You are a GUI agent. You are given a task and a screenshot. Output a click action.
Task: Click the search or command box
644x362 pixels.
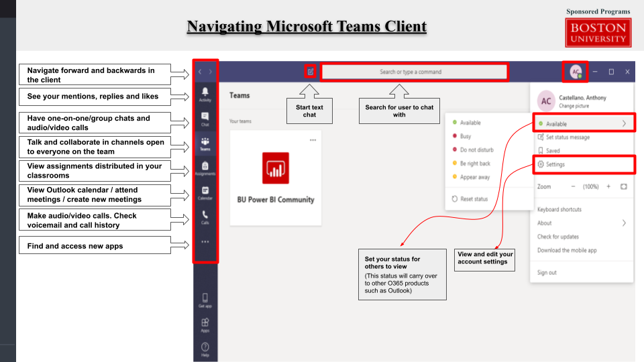(x=414, y=72)
